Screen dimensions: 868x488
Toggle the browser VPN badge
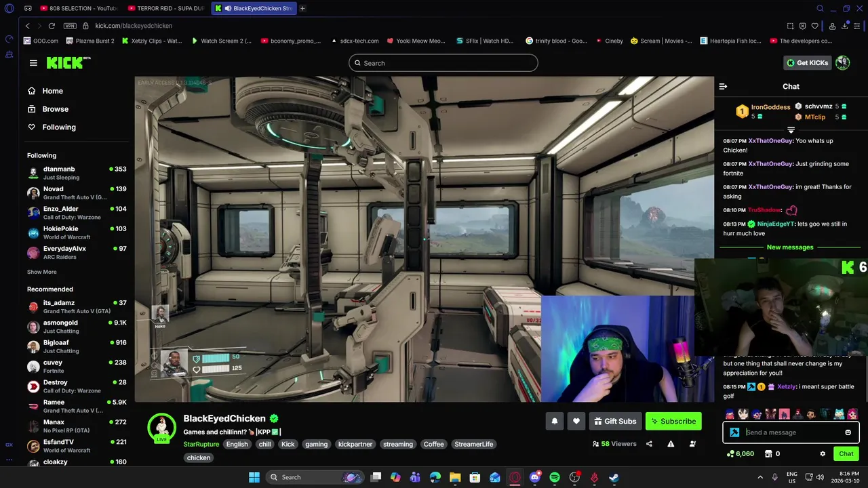pos(70,26)
